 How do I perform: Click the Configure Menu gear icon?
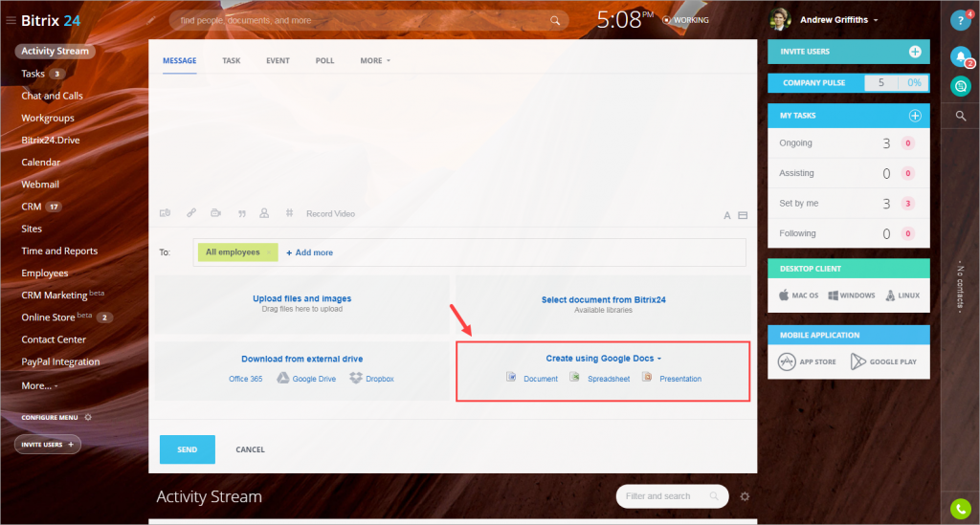pyautogui.click(x=88, y=417)
